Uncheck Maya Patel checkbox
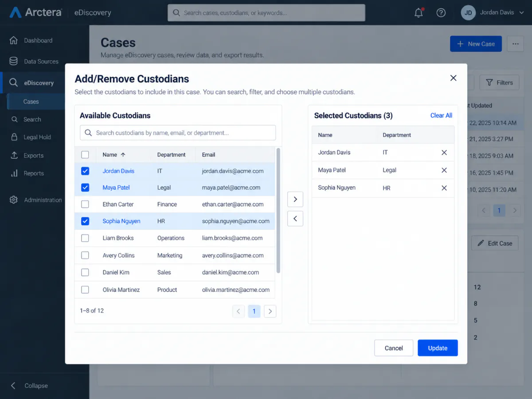 pos(85,188)
